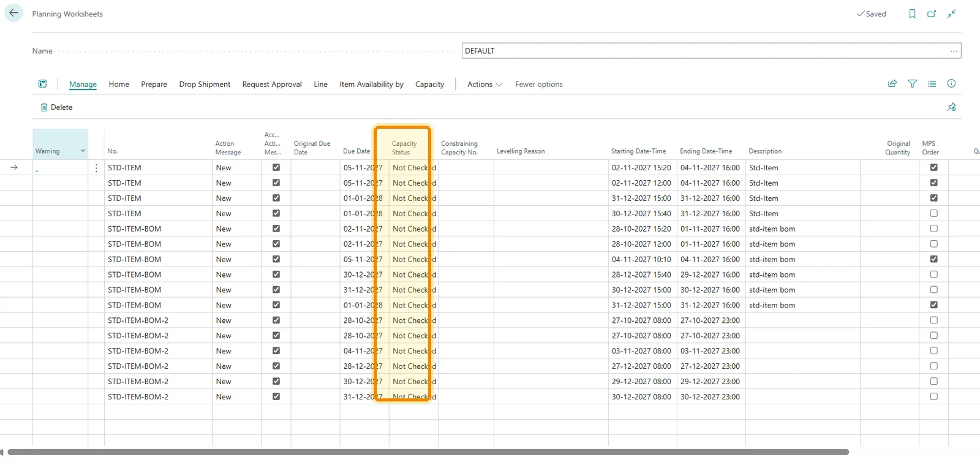This screenshot has height=465, width=980.
Task: Click starting date-time 30-12-2027 15:40
Action: tap(641, 213)
